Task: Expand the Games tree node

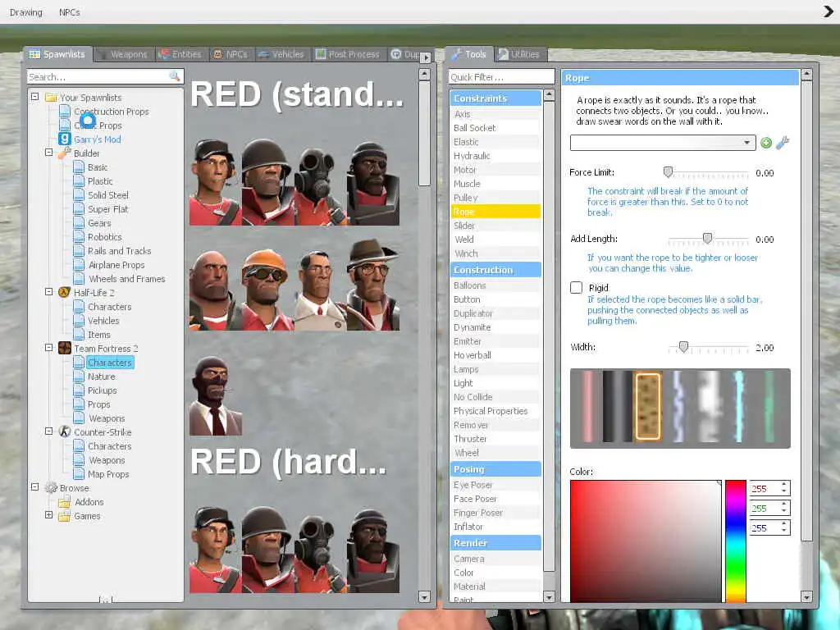Action: pos(48,515)
